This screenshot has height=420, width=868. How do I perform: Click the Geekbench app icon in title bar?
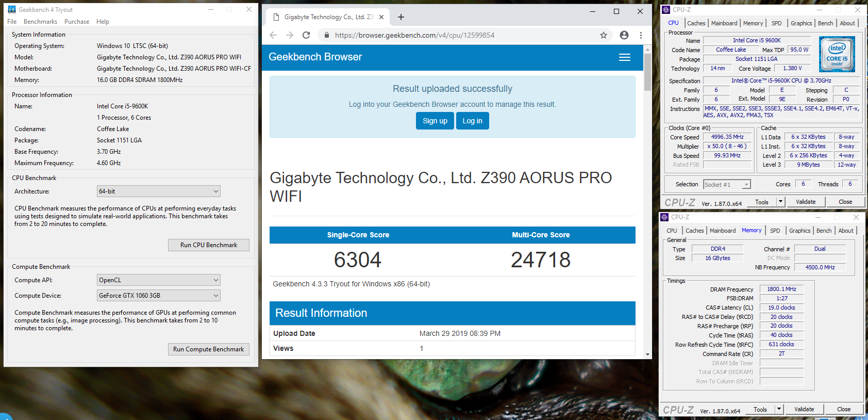[12, 9]
